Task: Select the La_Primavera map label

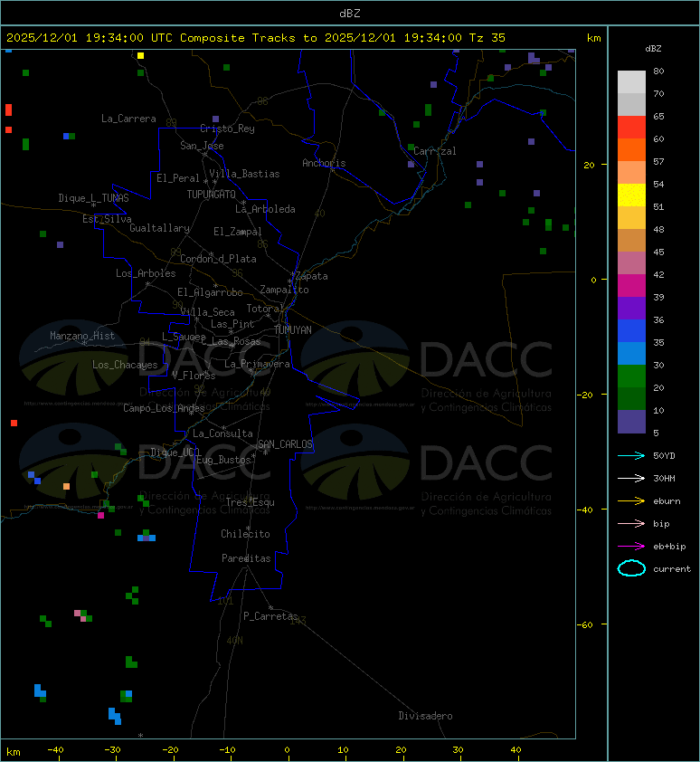Action: [258, 364]
